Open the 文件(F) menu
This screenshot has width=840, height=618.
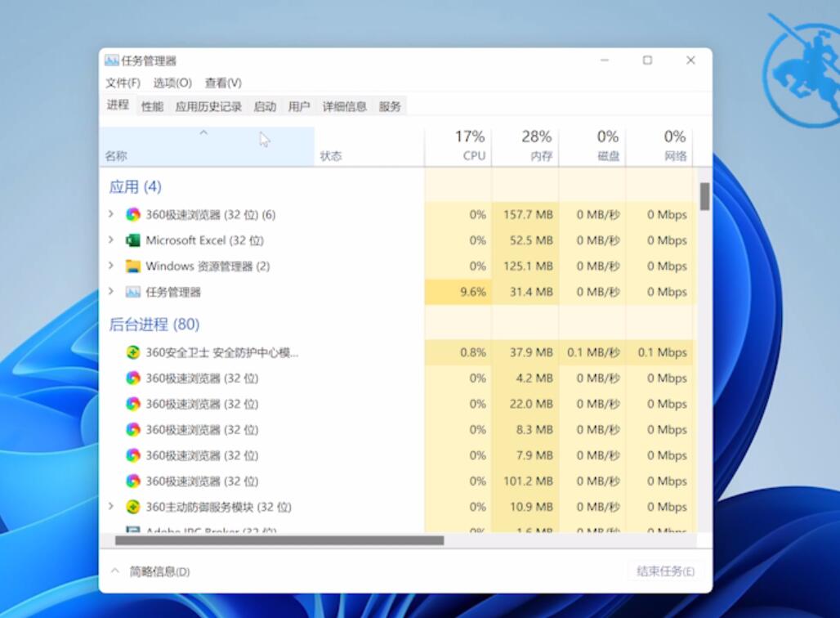click(123, 83)
